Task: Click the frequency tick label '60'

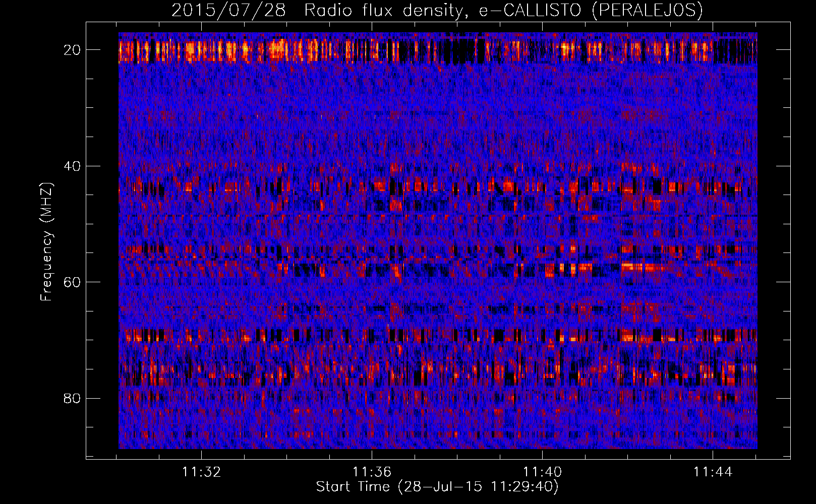Action: [73, 282]
